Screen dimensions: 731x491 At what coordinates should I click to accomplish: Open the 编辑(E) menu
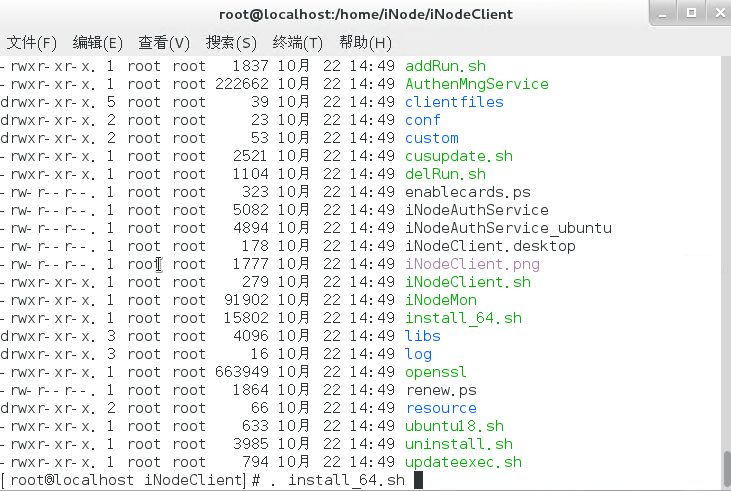97,43
